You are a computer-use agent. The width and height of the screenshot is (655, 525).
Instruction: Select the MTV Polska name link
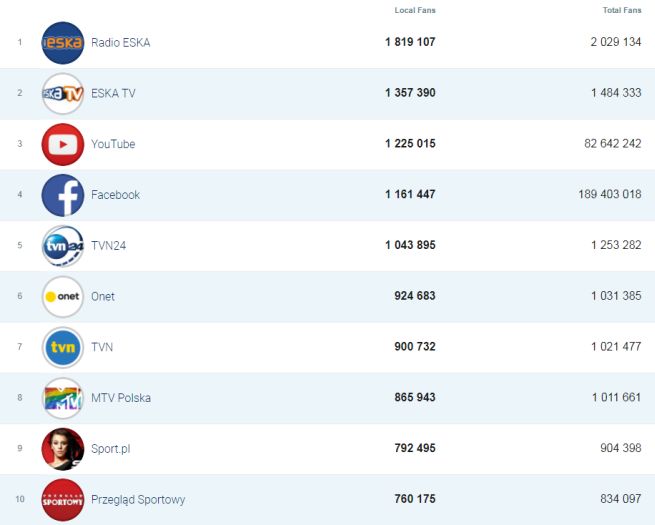point(121,398)
